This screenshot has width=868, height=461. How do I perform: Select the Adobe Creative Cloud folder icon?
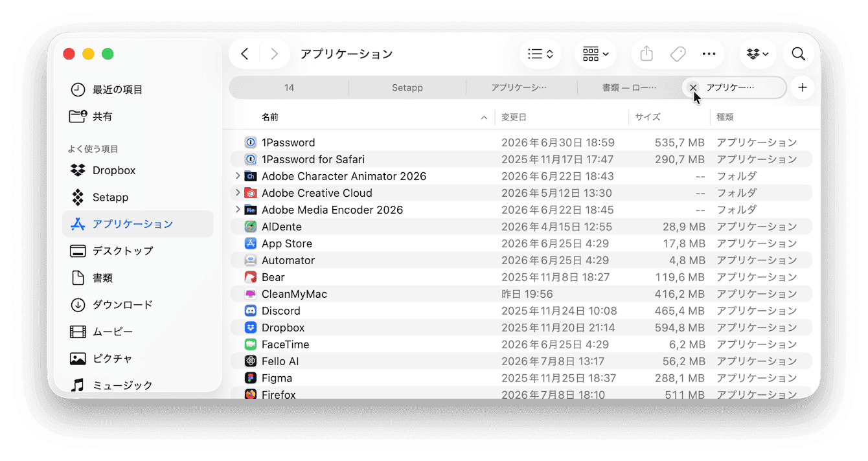pyautogui.click(x=251, y=193)
